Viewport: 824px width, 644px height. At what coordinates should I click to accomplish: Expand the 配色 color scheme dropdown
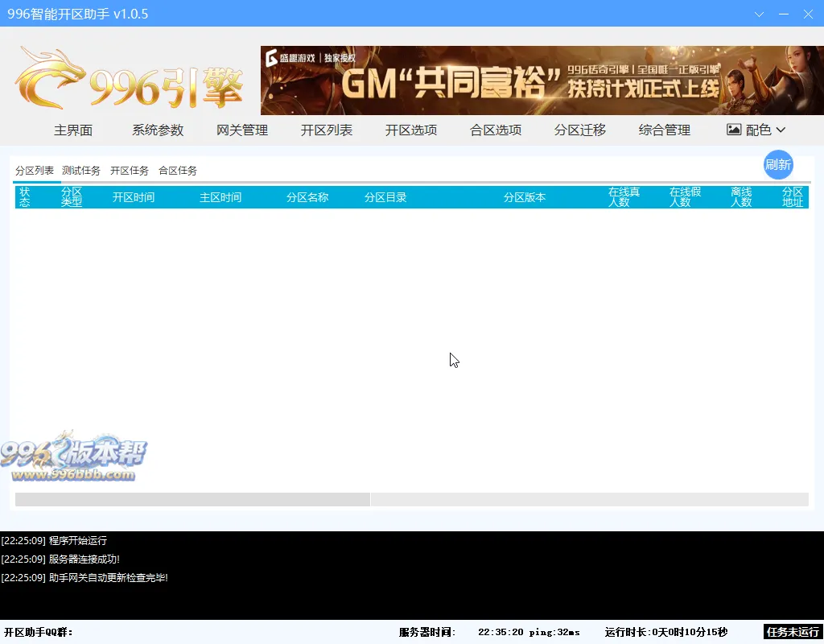point(756,130)
